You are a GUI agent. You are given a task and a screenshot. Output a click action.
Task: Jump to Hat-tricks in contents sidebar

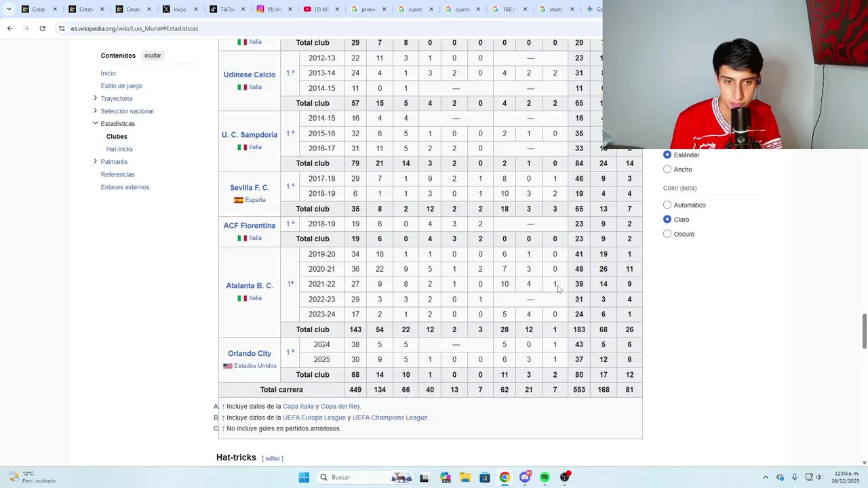[x=119, y=149]
